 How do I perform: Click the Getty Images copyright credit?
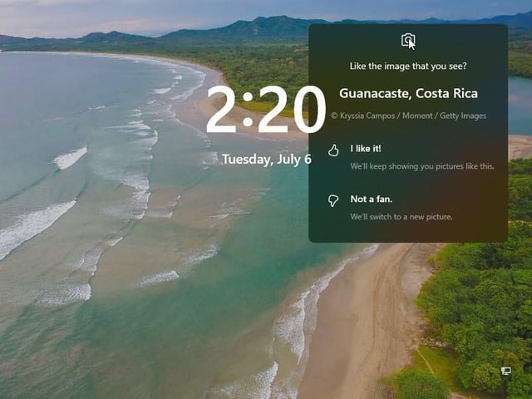click(x=408, y=116)
